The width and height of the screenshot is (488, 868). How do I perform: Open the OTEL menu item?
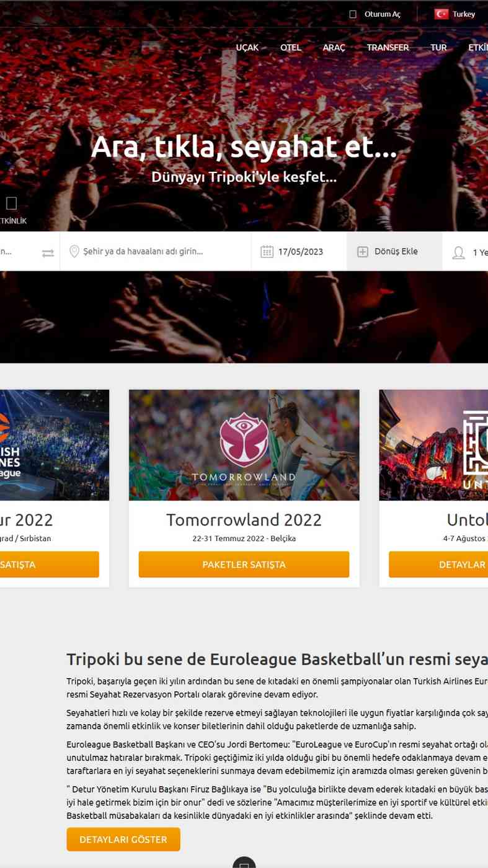pos(291,47)
